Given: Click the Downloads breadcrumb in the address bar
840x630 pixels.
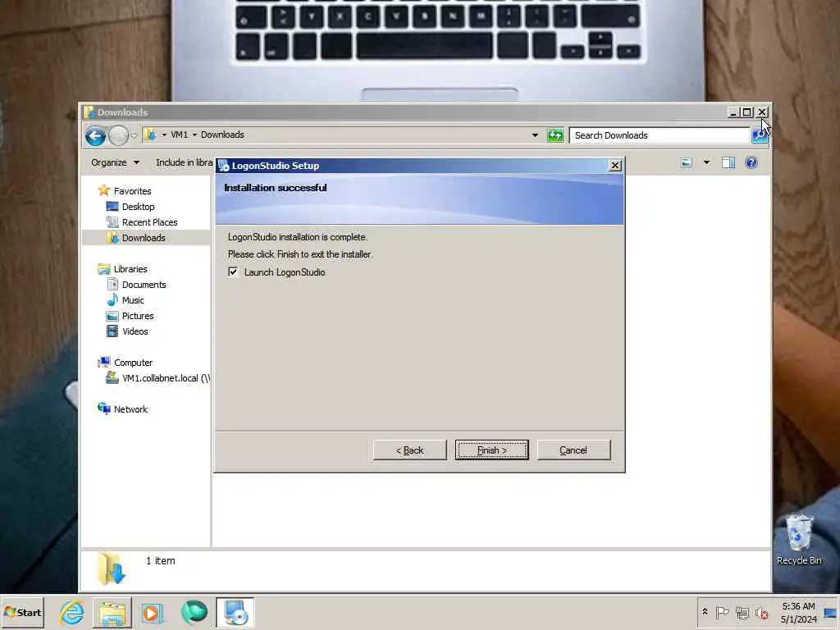Looking at the screenshot, I should pos(222,135).
